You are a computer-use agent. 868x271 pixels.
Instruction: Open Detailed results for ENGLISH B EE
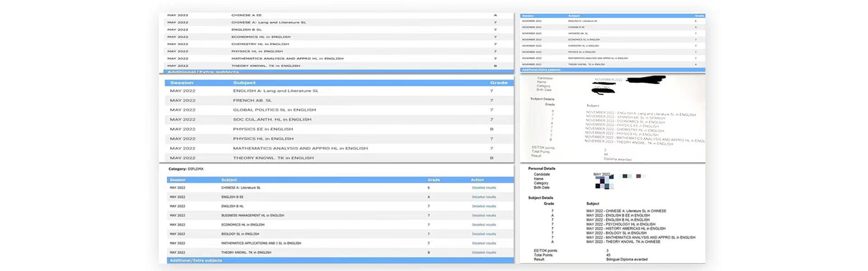point(484,197)
